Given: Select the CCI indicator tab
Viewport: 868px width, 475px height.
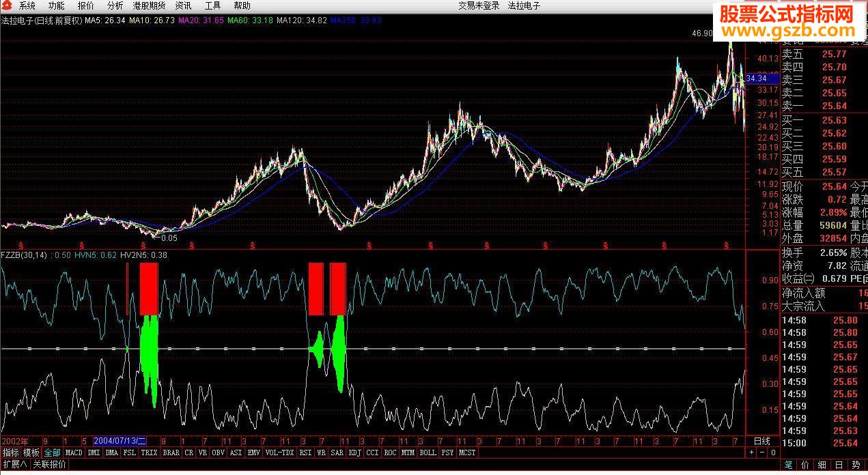Looking at the screenshot, I should coord(372,452).
